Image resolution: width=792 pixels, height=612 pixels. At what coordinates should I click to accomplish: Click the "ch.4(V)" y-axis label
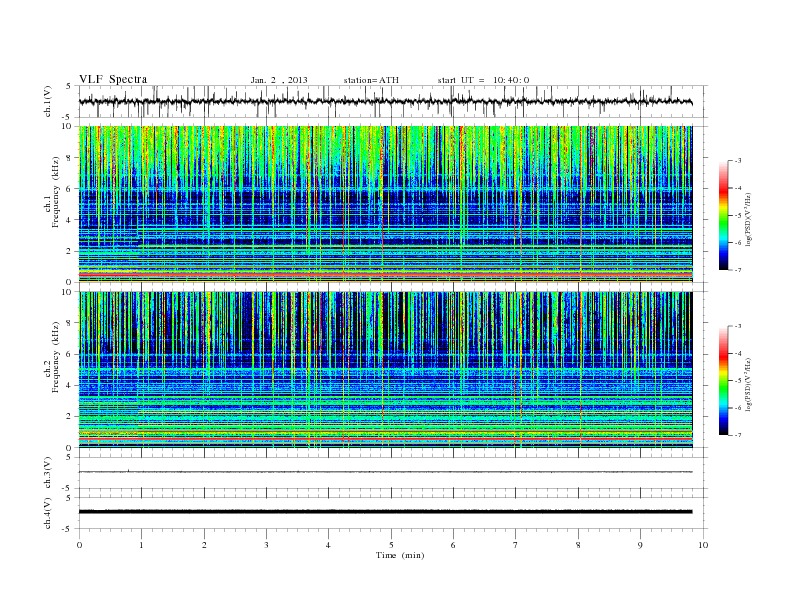(x=48, y=513)
